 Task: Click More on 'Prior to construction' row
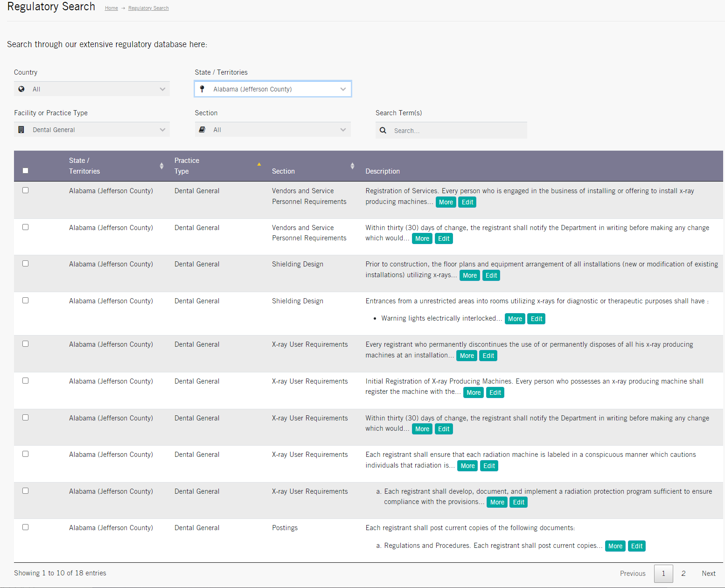[x=470, y=275]
